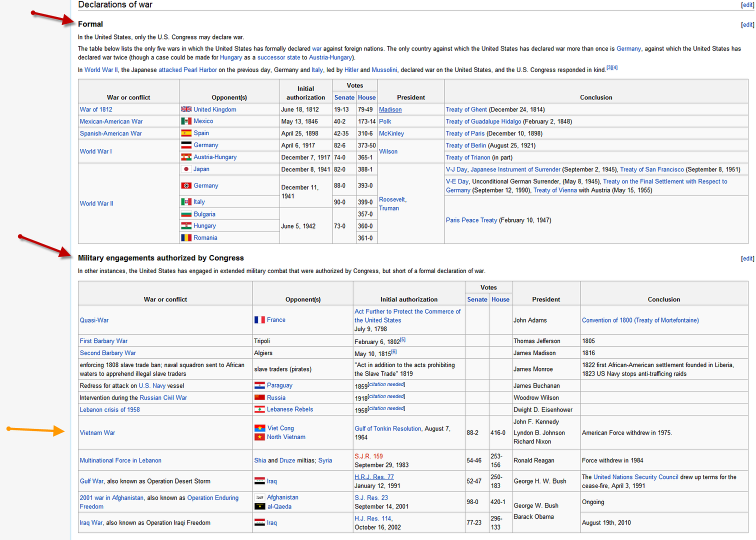Open the Treaty of San Francisco link
This screenshot has width=756, height=540.
point(651,169)
